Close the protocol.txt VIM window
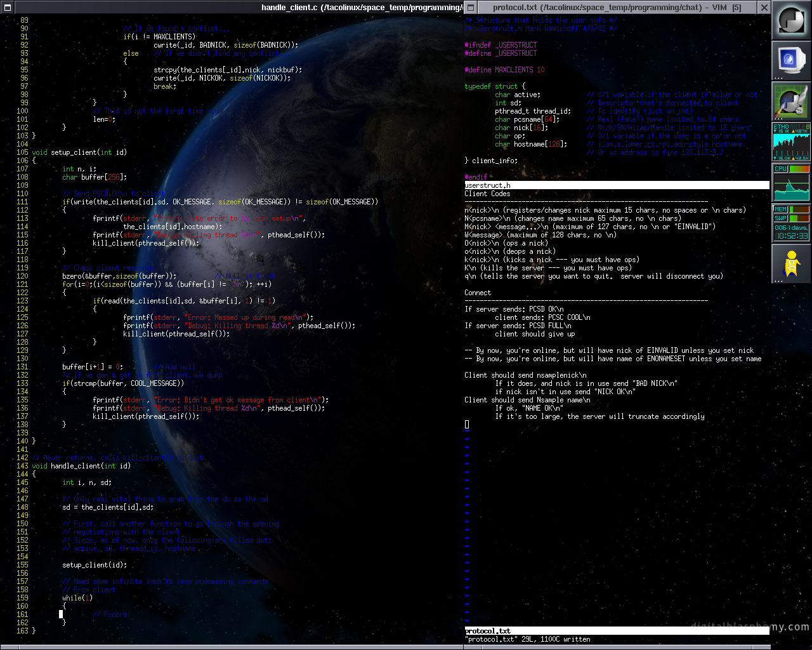This screenshot has height=650, width=812. coord(764,7)
